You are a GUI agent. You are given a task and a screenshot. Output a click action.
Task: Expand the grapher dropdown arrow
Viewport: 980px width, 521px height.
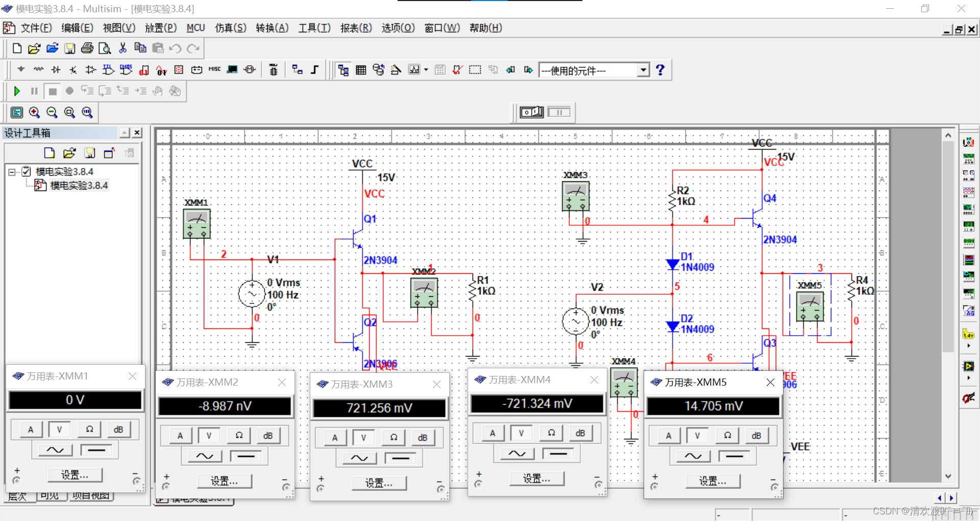click(x=426, y=70)
